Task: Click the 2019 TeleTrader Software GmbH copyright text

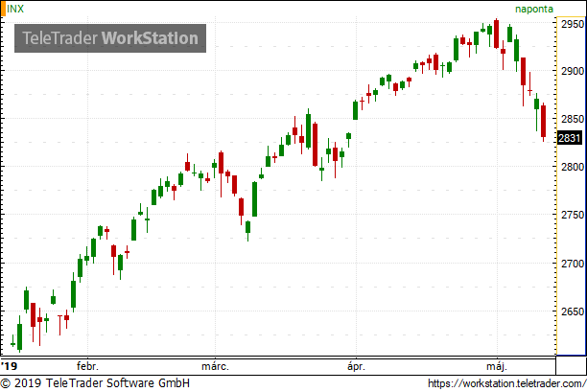Action: 95,383
